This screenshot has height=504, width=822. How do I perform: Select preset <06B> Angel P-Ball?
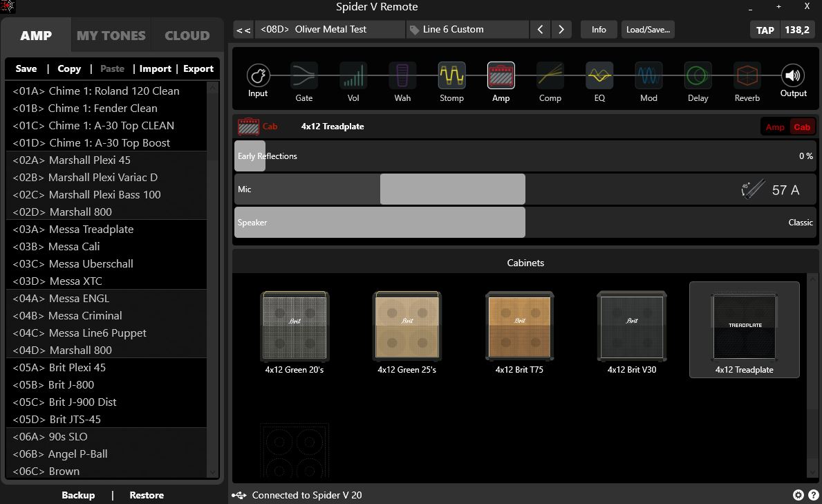pyautogui.click(x=106, y=454)
